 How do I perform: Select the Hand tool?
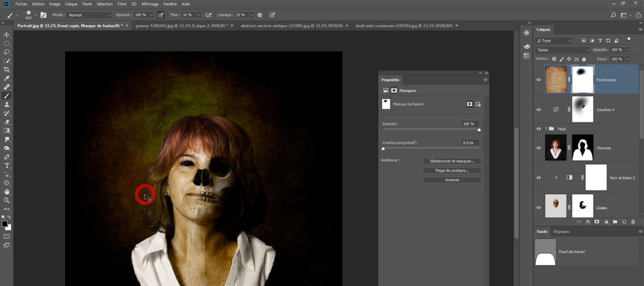pyautogui.click(x=7, y=192)
